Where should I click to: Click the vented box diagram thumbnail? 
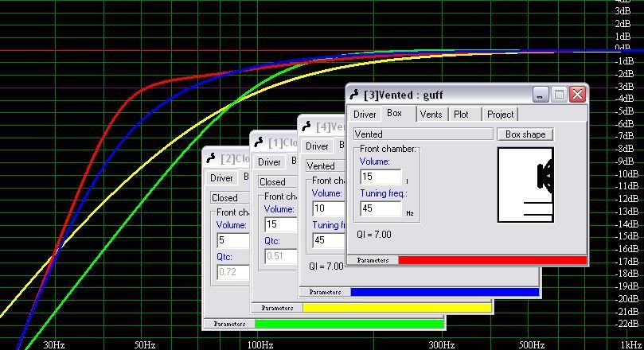pyautogui.click(x=525, y=185)
